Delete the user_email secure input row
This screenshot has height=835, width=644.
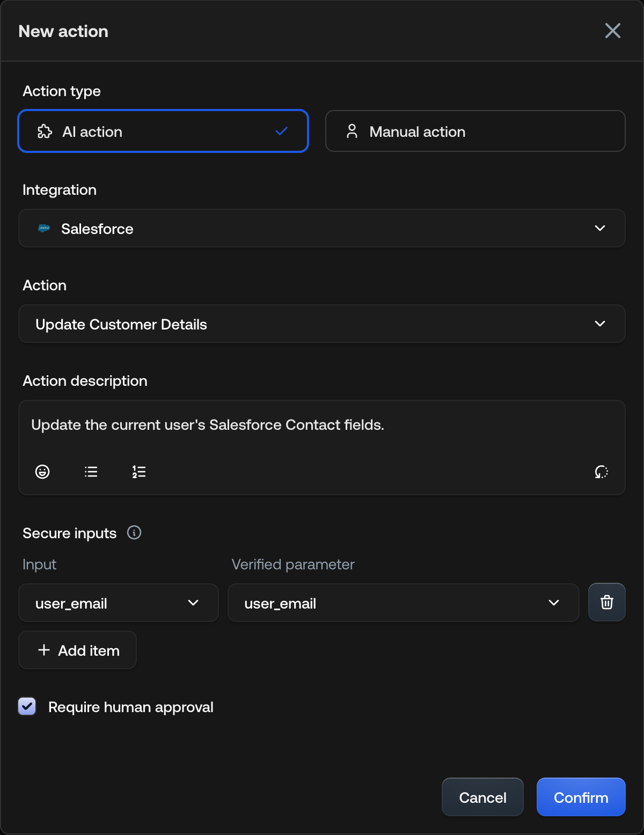tap(606, 602)
